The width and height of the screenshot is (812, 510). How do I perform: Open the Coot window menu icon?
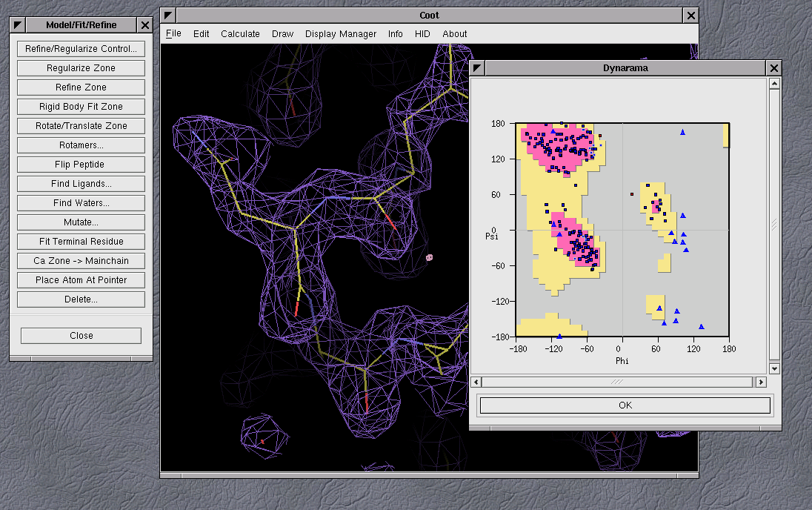169,16
